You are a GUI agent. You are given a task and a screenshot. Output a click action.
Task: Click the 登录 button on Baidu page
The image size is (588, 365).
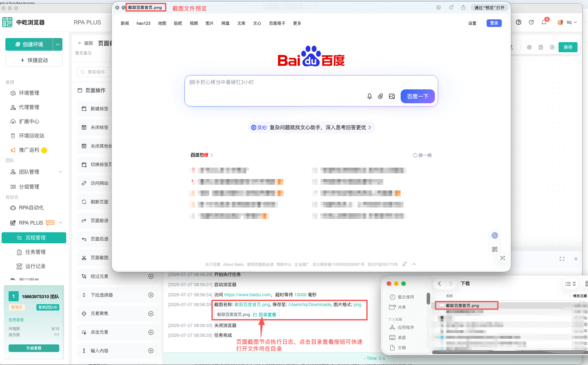click(494, 23)
